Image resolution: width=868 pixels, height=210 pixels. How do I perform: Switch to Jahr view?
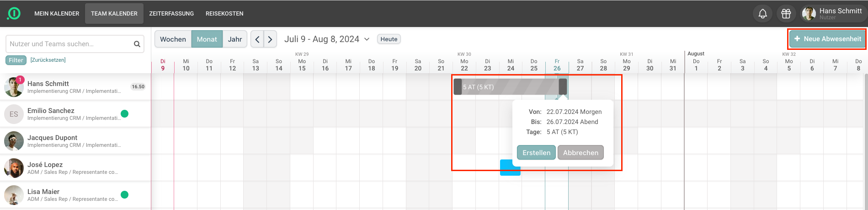pos(235,39)
